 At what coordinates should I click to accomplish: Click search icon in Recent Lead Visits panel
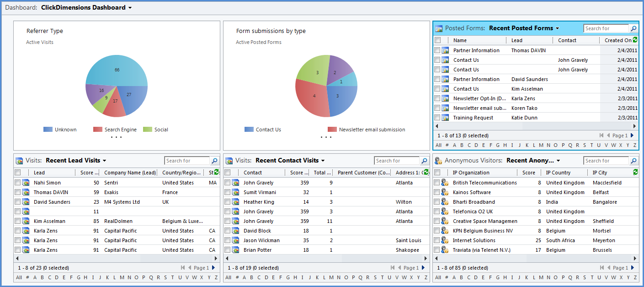(x=214, y=161)
